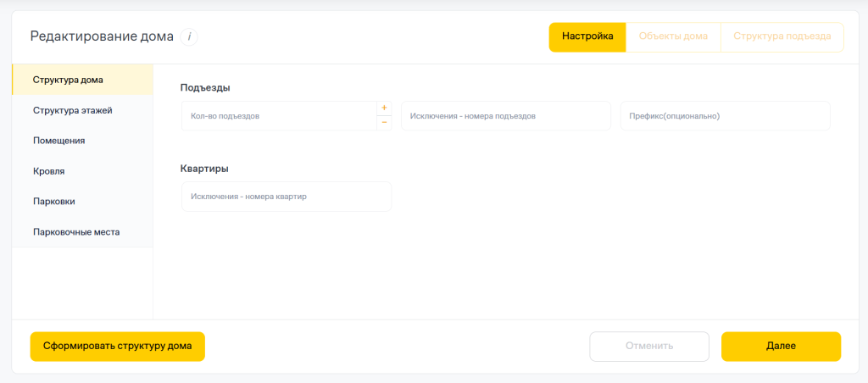Viewport: 868px width, 383px height.
Task: Click the Квартиры section heading
Action: (x=204, y=169)
